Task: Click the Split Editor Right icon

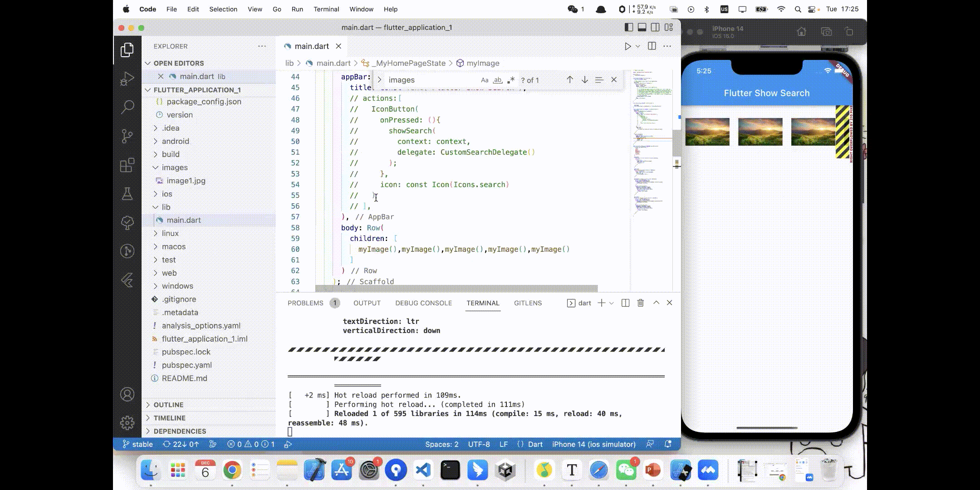Action: [x=652, y=46]
